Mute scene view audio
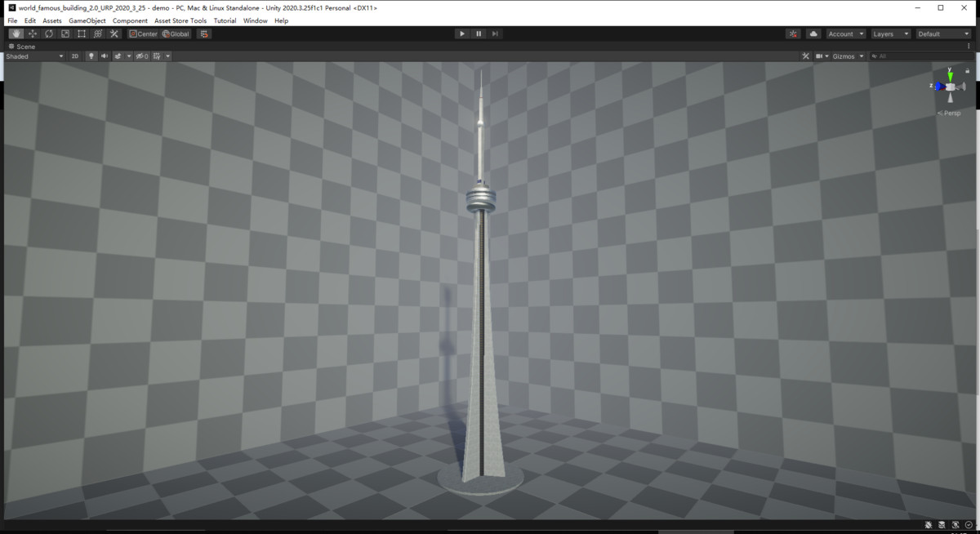Viewport: 980px width, 534px height. (104, 56)
